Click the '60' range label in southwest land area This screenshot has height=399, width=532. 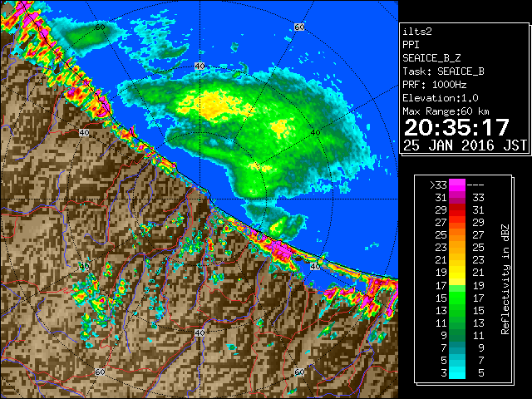[100, 372]
